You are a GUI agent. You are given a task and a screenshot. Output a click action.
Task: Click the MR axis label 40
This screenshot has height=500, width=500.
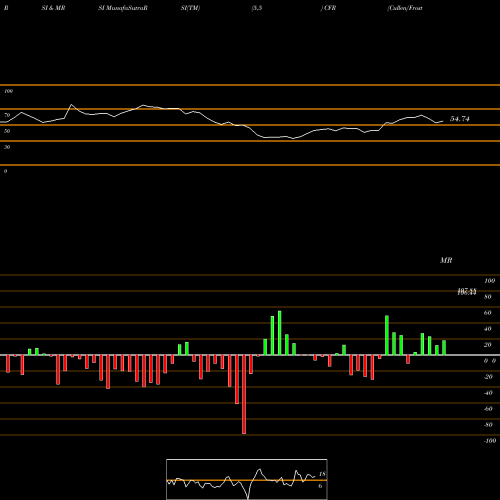tap(488, 329)
